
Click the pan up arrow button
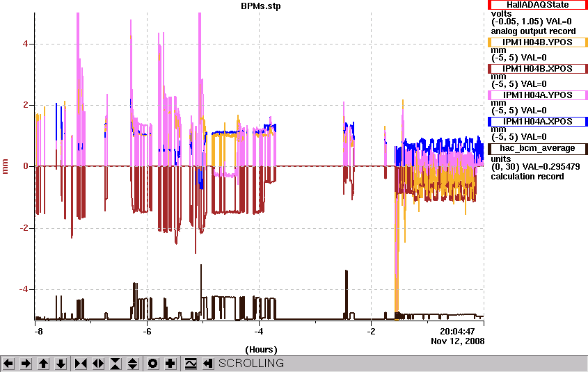(x=44, y=364)
